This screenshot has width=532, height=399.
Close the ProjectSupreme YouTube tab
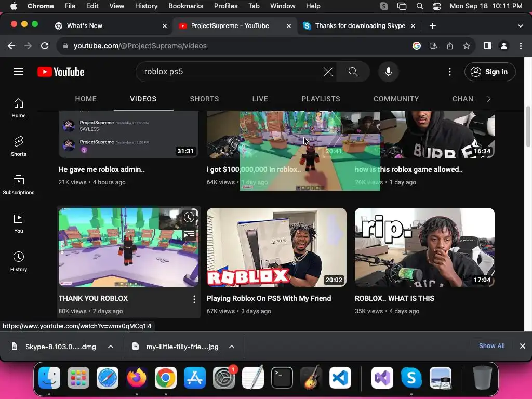click(x=289, y=26)
